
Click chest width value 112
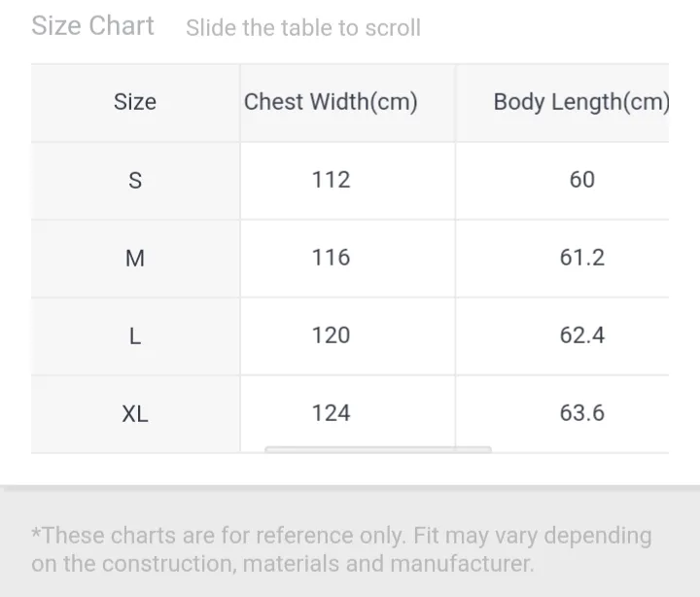[331, 180]
